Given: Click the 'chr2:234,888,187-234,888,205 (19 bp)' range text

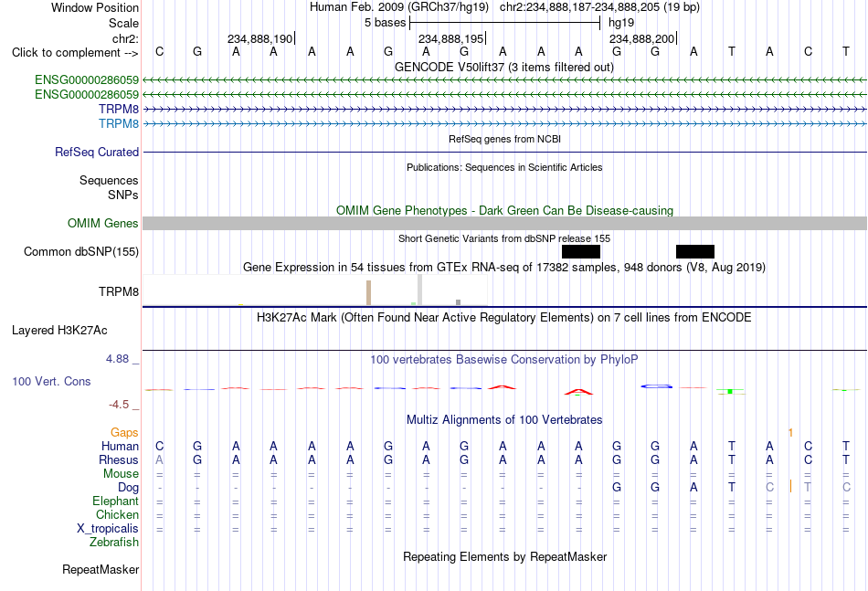Looking at the screenshot, I should click(x=599, y=7).
